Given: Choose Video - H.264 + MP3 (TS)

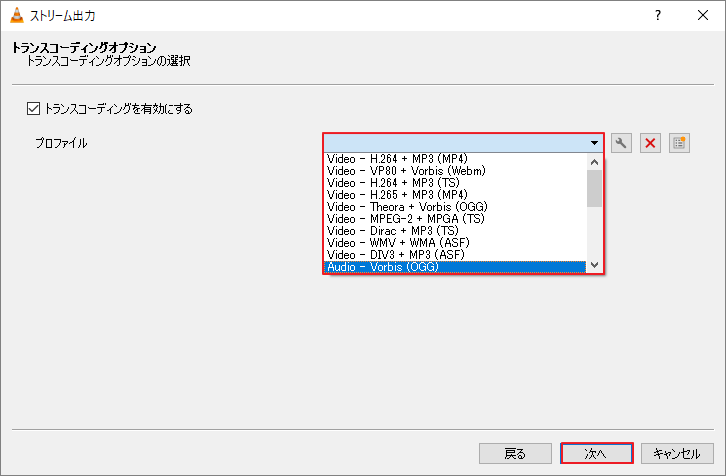Looking at the screenshot, I should (455, 183).
